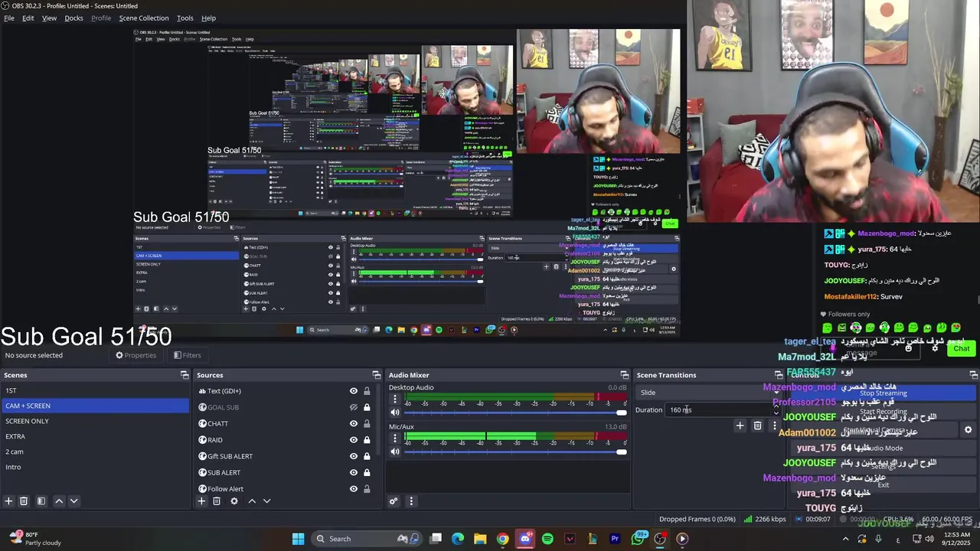980x551 pixels.
Task: Open Mic/Aux options three-dot menu
Action: (x=395, y=439)
